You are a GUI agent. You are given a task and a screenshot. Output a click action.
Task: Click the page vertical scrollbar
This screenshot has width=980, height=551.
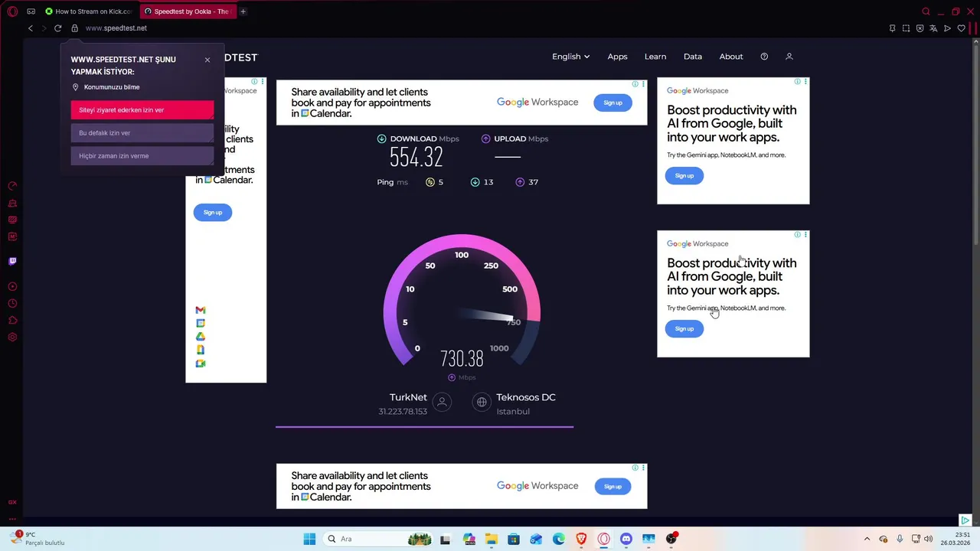click(975, 145)
